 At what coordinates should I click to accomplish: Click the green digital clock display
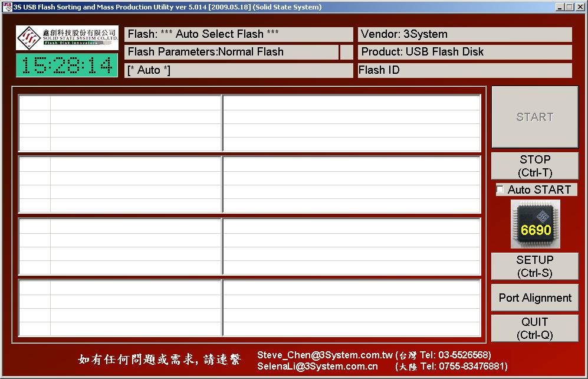pyautogui.click(x=67, y=66)
